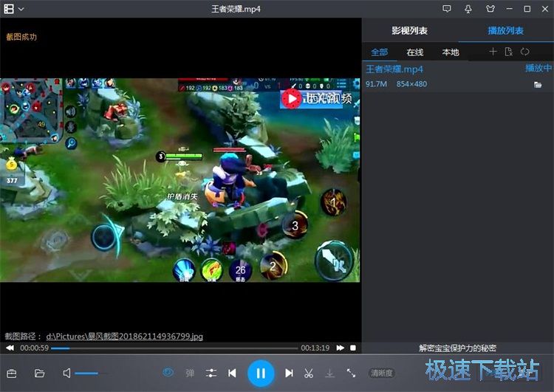This screenshot has width=554, height=392.
Task: Switch to the 影视列表 tab
Action: tap(409, 30)
